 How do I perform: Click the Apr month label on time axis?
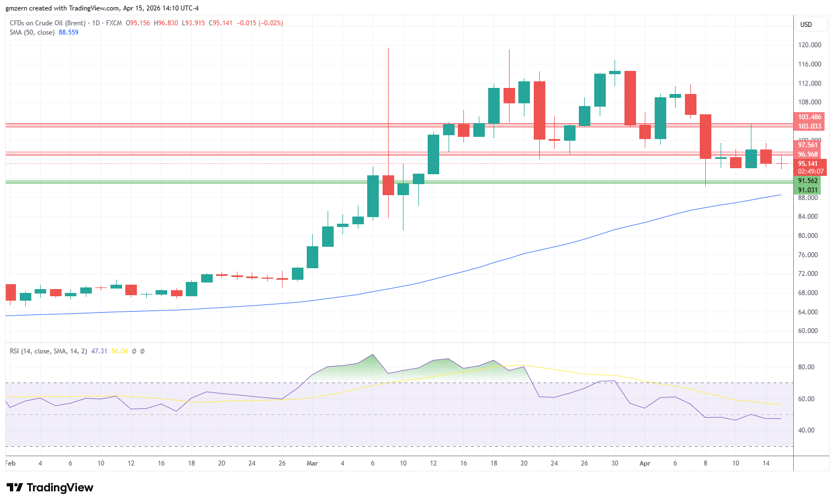[645, 463]
